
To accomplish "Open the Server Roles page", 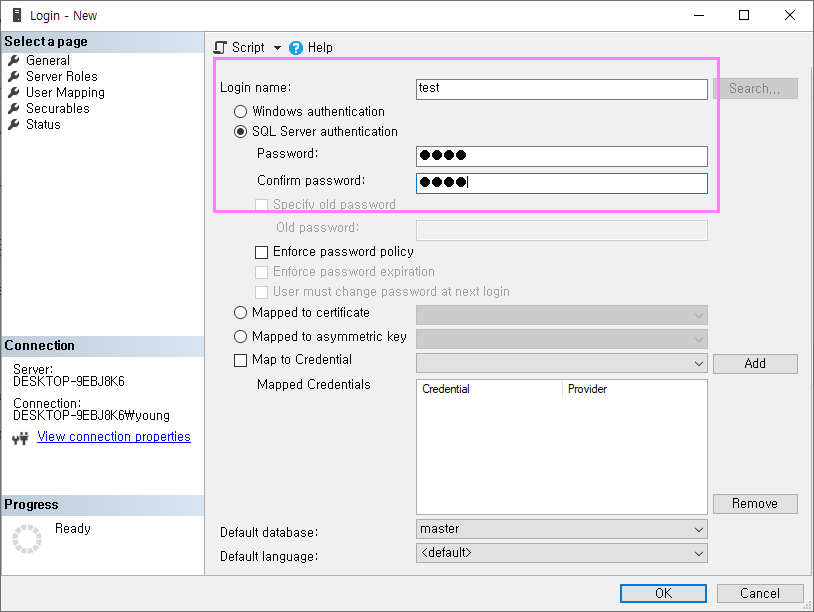I will point(62,77).
